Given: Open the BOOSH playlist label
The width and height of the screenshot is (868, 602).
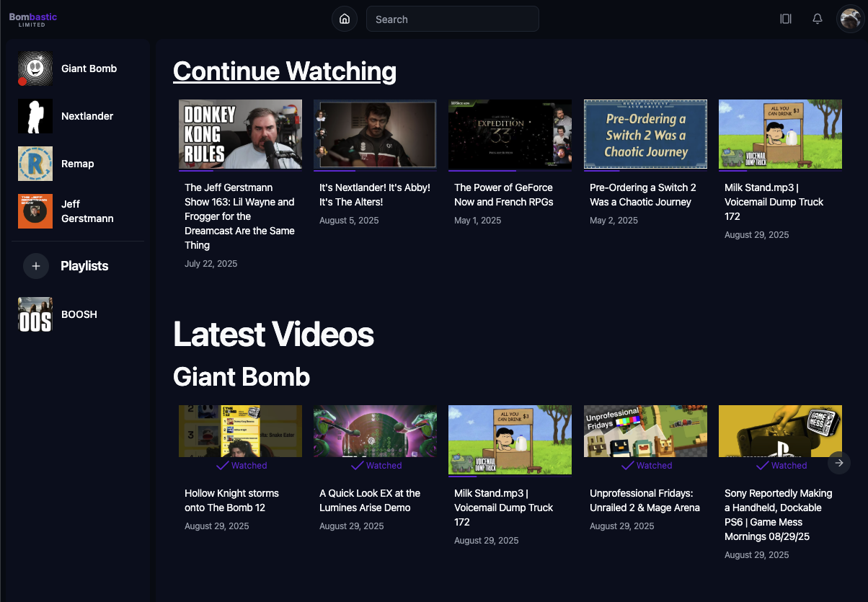Looking at the screenshot, I should (x=79, y=314).
